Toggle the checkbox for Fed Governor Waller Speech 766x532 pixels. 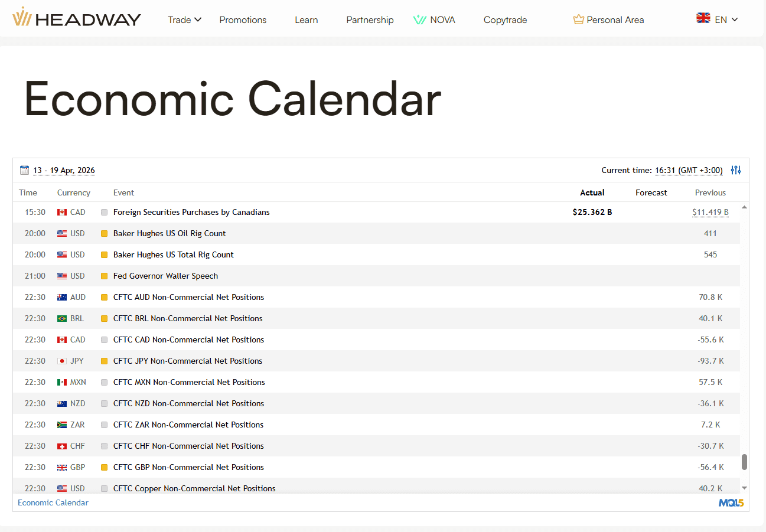coord(104,276)
